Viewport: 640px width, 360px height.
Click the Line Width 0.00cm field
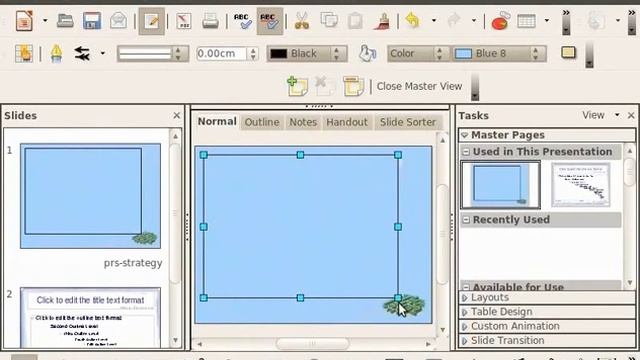coord(222,53)
